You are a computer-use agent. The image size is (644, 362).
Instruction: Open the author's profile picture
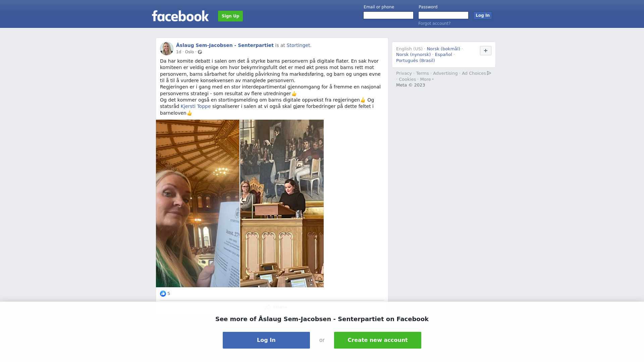click(x=167, y=49)
